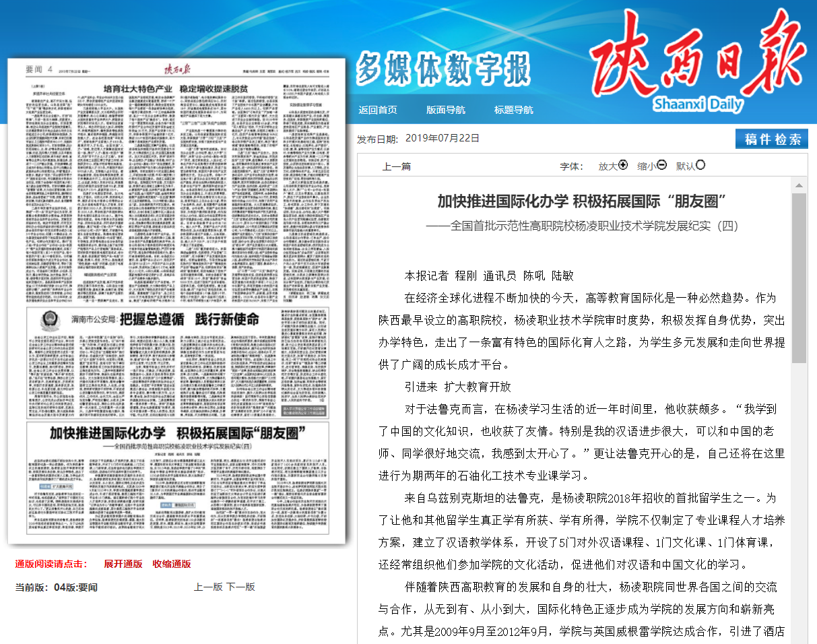Viewport: 817px width, 644px height.
Task: Open the 版面导航 navigation menu
Action: coord(445,110)
